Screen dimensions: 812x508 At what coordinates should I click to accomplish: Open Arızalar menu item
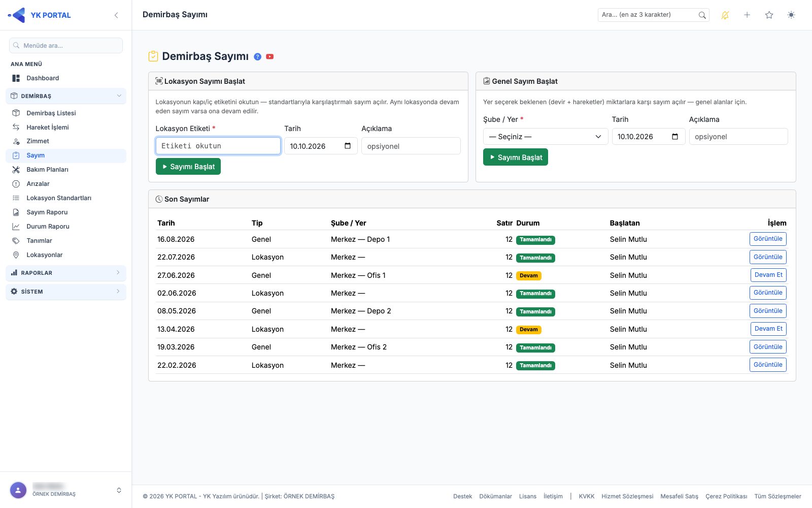[x=66, y=184]
